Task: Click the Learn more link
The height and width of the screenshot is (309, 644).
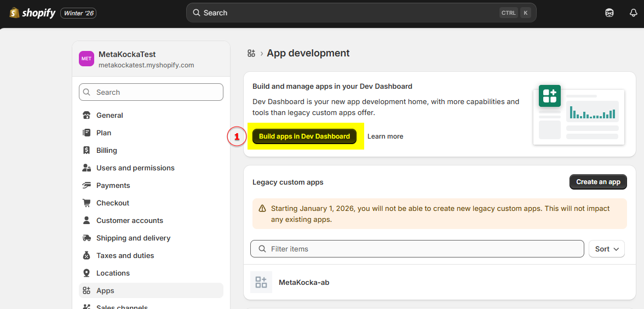Action: 386,136
